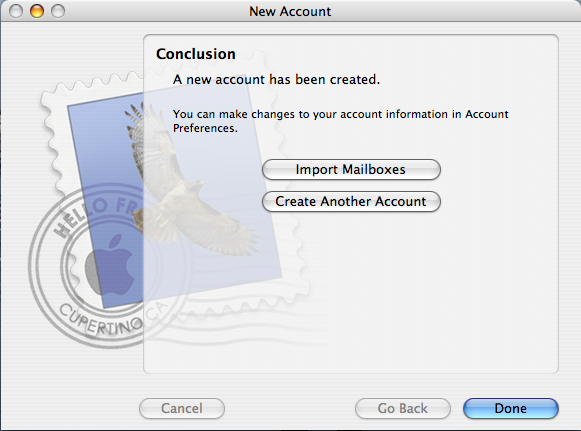
Task: Zoom the window with the third title bar button
Action: [x=58, y=11]
